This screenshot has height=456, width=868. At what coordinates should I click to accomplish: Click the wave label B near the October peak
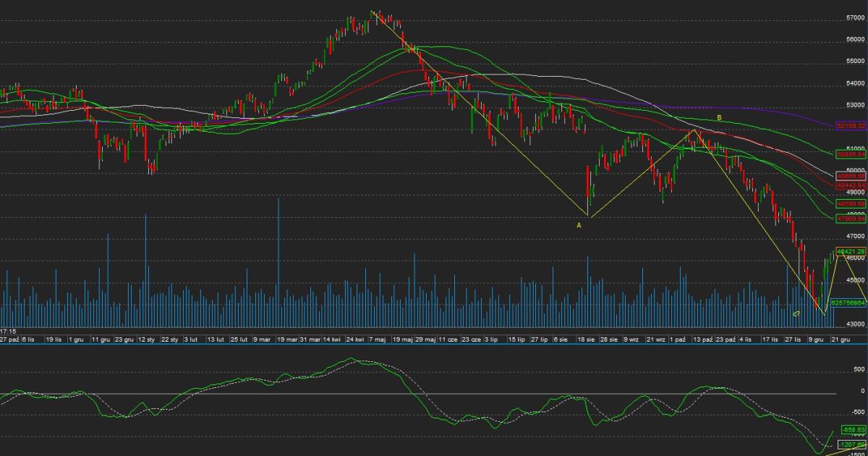pyautogui.click(x=719, y=117)
